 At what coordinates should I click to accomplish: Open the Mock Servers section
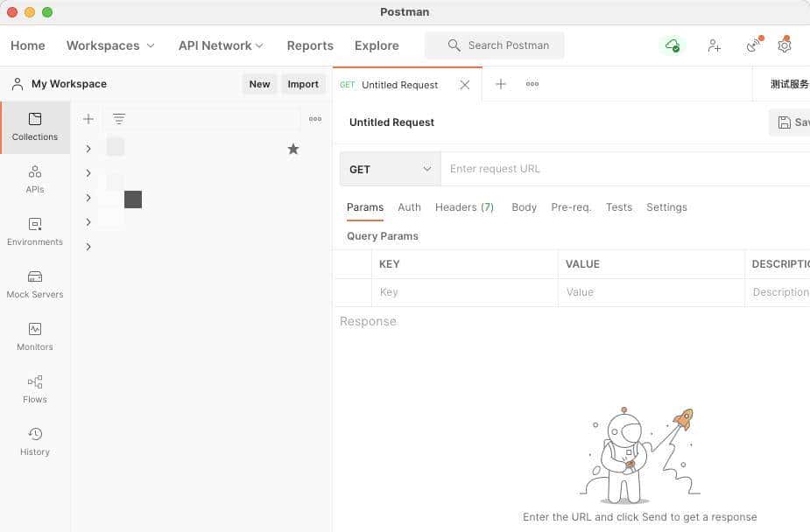click(x=35, y=284)
